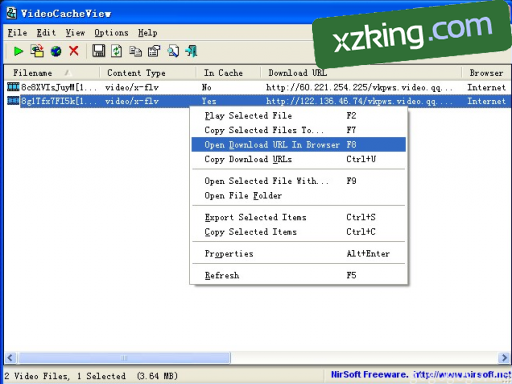Click the Properties toolbar icon
512x384 pixels.
point(154,51)
